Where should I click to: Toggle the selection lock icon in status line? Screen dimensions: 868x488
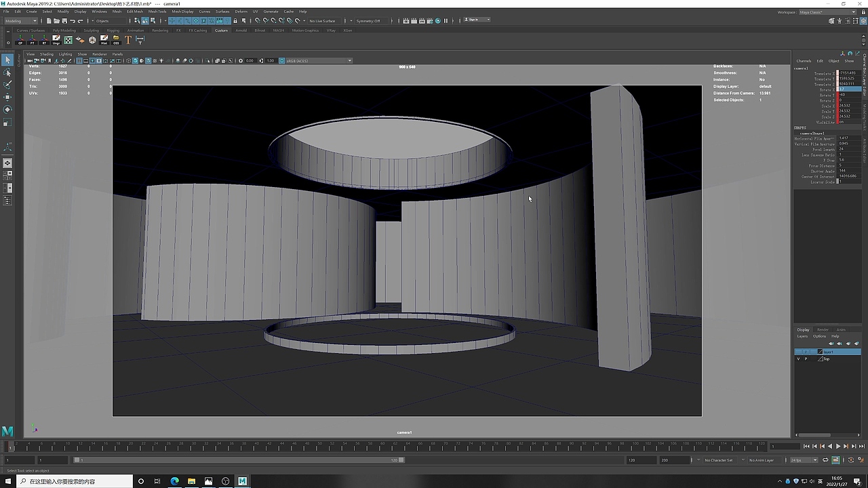click(x=235, y=21)
